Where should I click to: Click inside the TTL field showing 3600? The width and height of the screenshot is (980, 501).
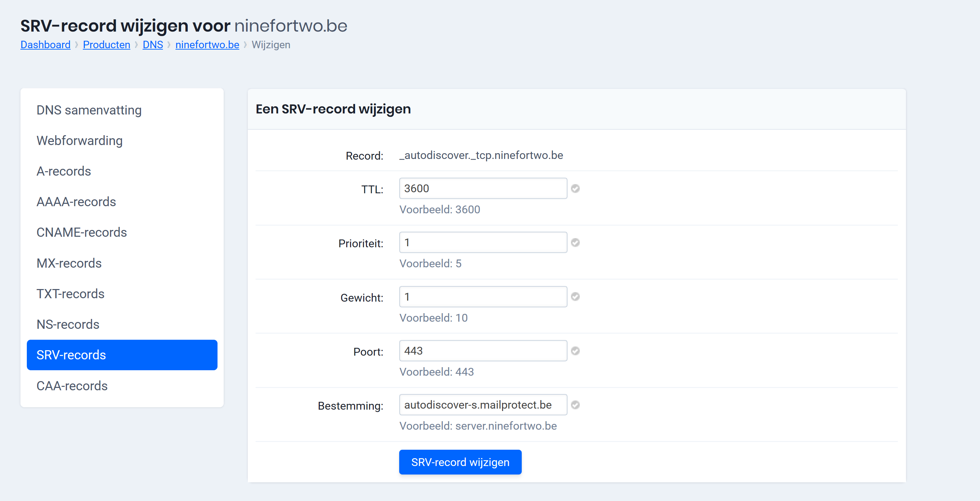482,188
